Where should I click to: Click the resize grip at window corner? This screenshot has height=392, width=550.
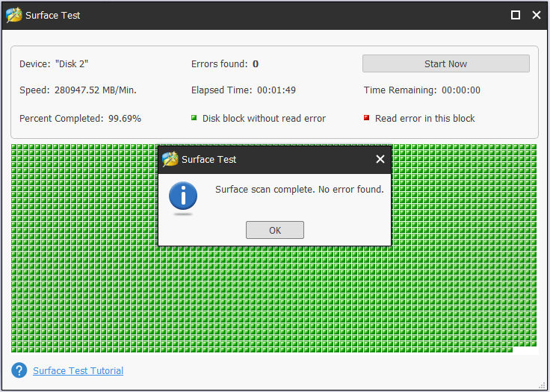click(x=542, y=385)
